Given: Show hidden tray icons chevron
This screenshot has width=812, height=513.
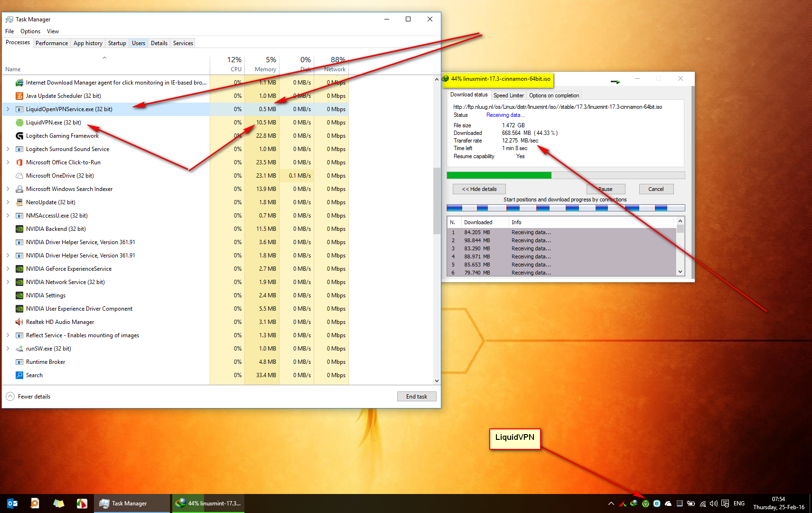Looking at the screenshot, I should 611,503.
